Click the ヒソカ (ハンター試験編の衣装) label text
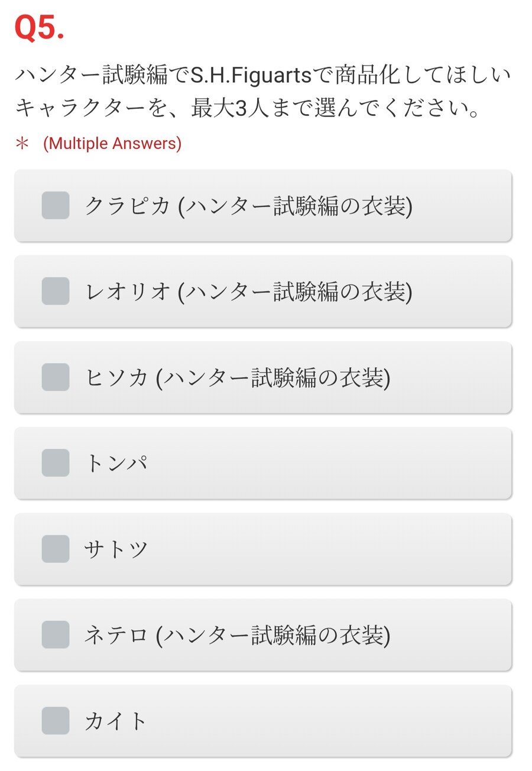This screenshot has width=532, height=771. pyautogui.click(x=238, y=378)
